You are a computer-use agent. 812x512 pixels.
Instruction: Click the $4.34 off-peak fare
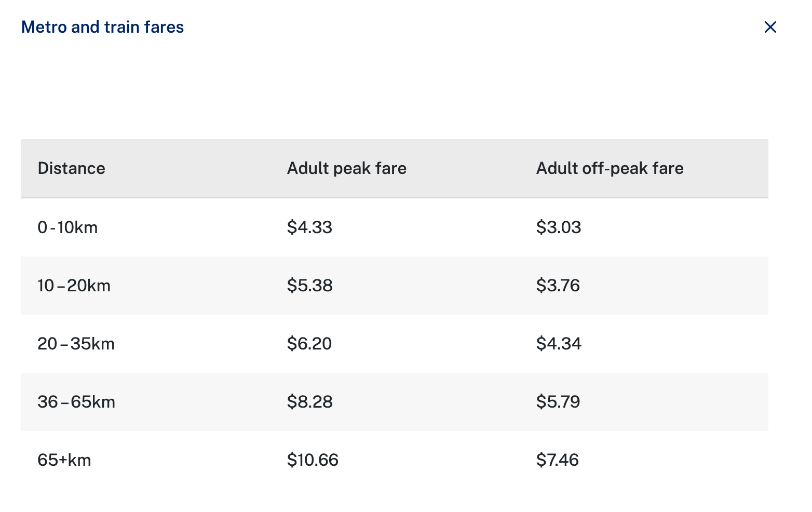559,344
